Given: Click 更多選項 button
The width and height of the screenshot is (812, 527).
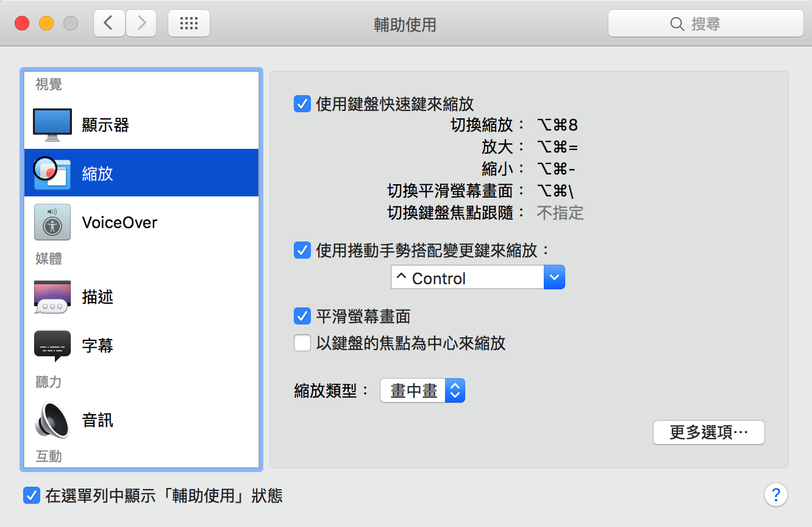Looking at the screenshot, I should [x=708, y=432].
